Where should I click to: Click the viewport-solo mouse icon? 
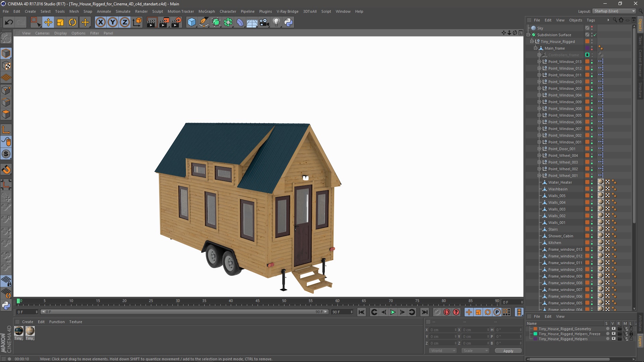6,142
